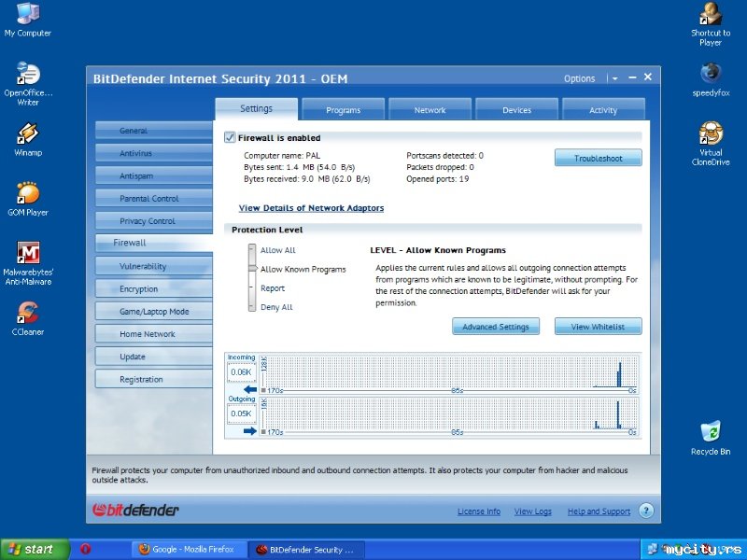Set protection slider to Report level
Image resolution: width=747 pixels, height=560 pixels.
[x=273, y=288]
